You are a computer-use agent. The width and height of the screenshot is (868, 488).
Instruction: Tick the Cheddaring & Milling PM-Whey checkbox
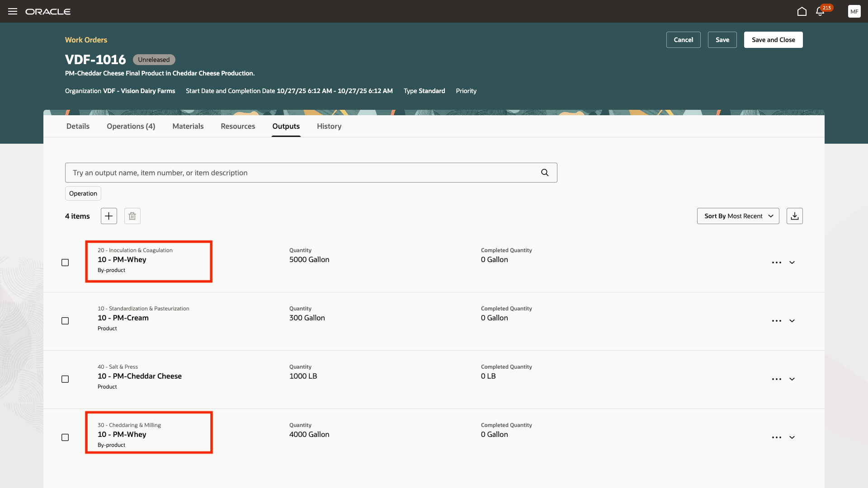coord(65,437)
